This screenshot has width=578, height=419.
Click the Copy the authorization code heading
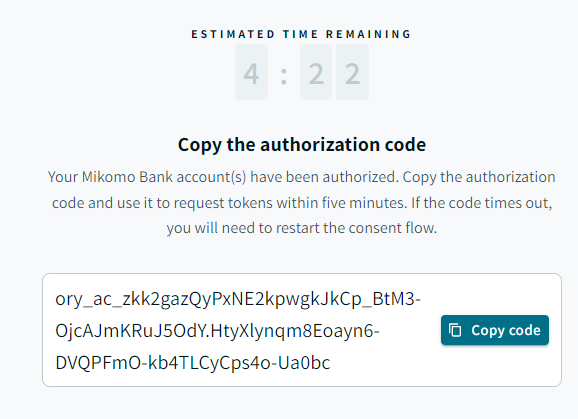tap(302, 144)
